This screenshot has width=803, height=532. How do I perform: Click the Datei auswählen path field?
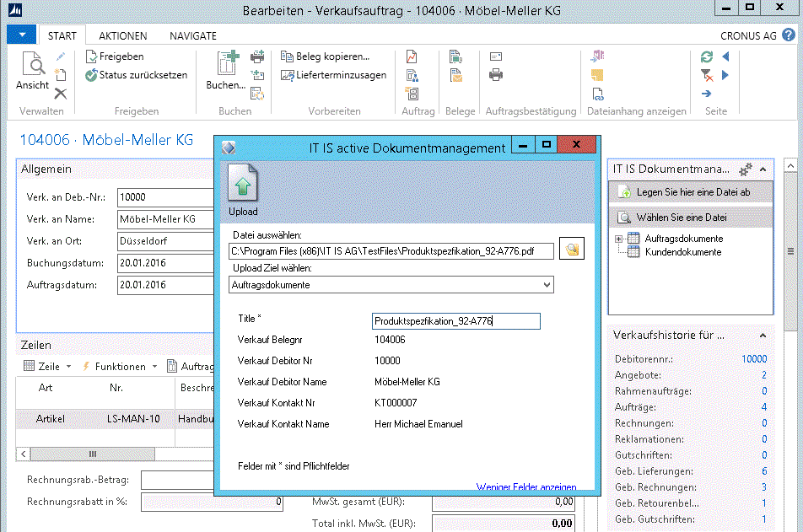pyautogui.click(x=391, y=251)
